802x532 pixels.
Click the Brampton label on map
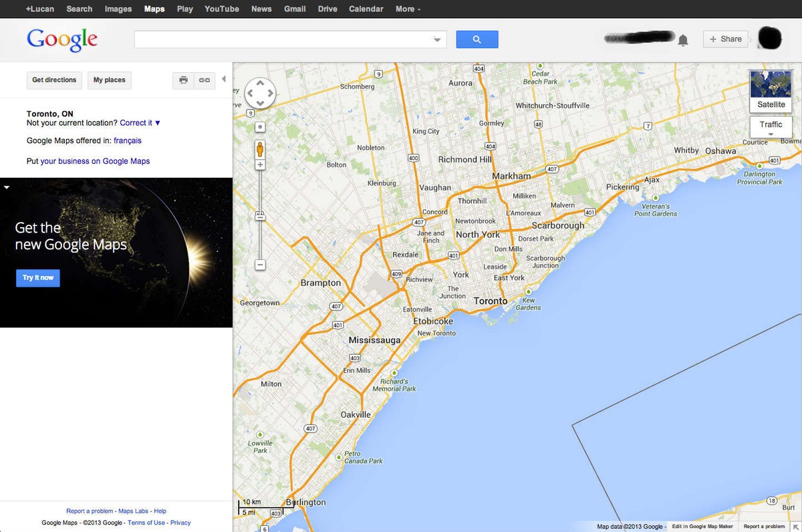coord(321,283)
